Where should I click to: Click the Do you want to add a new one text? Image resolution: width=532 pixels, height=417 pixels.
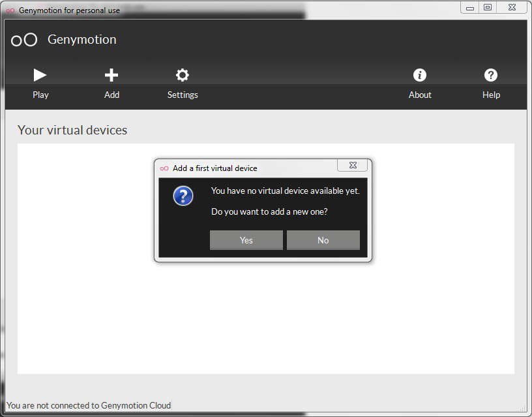coord(269,211)
